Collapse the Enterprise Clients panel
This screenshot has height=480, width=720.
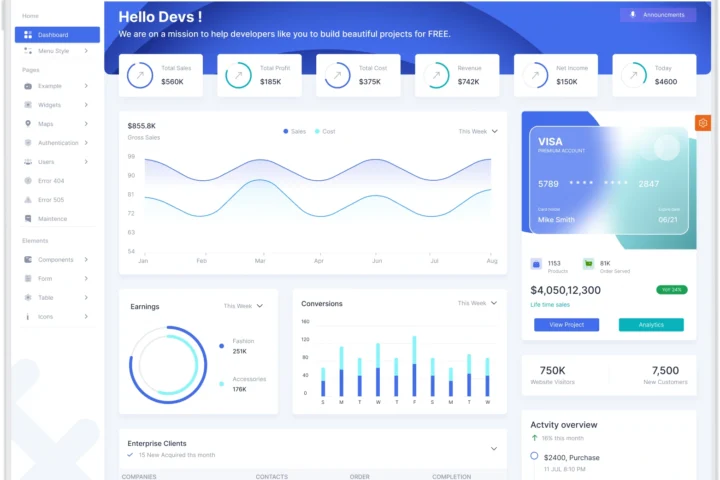(x=493, y=449)
